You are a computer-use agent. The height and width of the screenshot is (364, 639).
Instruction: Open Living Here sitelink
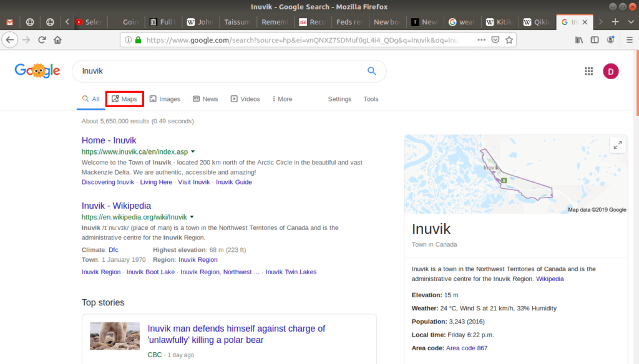click(x=156, y=182)
